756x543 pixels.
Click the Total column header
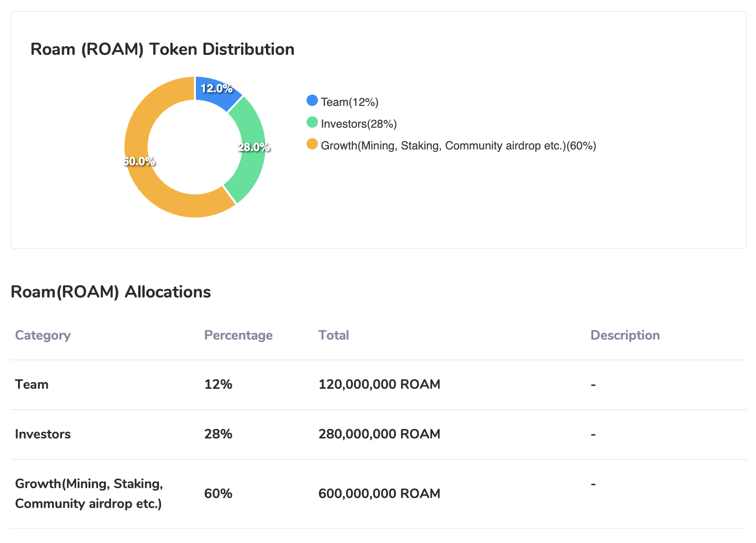(334, 335)
